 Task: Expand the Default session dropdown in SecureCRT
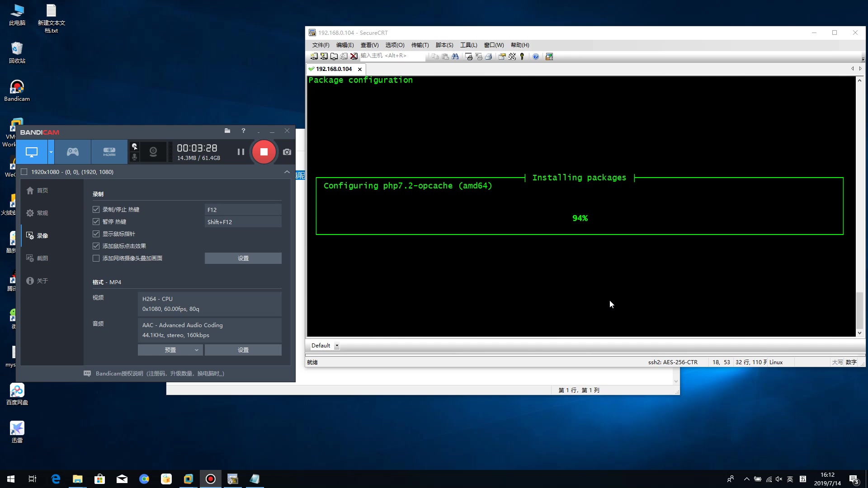(x=337, y=346)
